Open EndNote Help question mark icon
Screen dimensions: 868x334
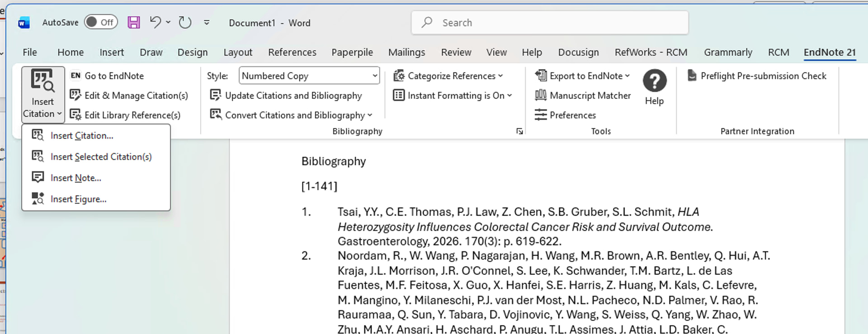pos(654,81)
